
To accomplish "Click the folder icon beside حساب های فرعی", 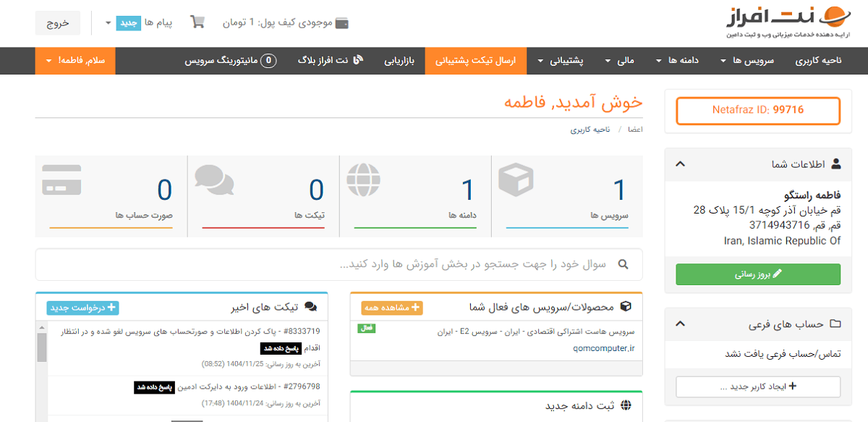I will coord(836,324).
